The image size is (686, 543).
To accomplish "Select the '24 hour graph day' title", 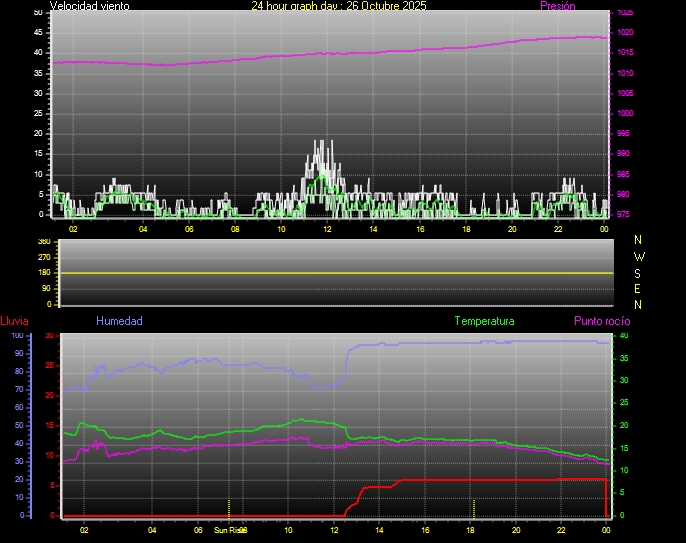I will coord(338,6).
